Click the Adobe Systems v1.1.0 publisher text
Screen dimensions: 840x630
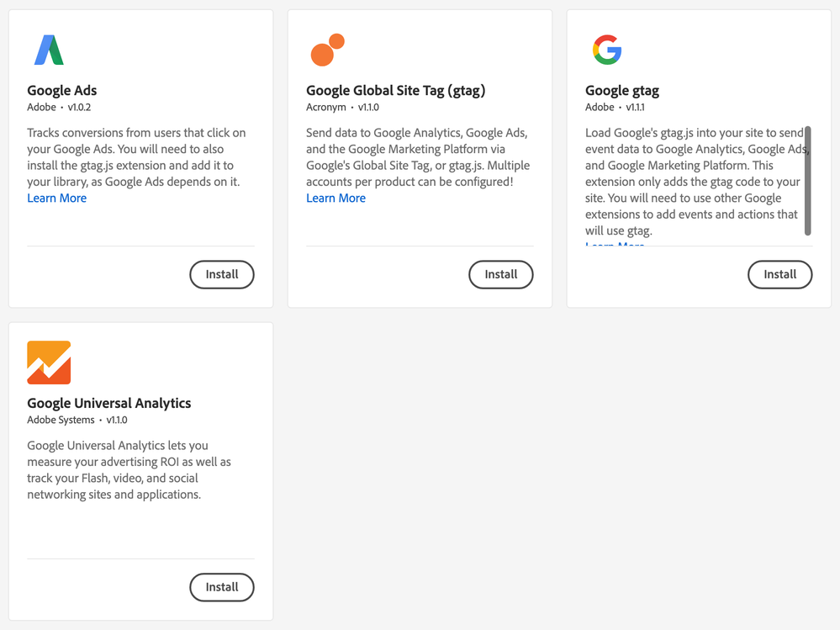77,420
